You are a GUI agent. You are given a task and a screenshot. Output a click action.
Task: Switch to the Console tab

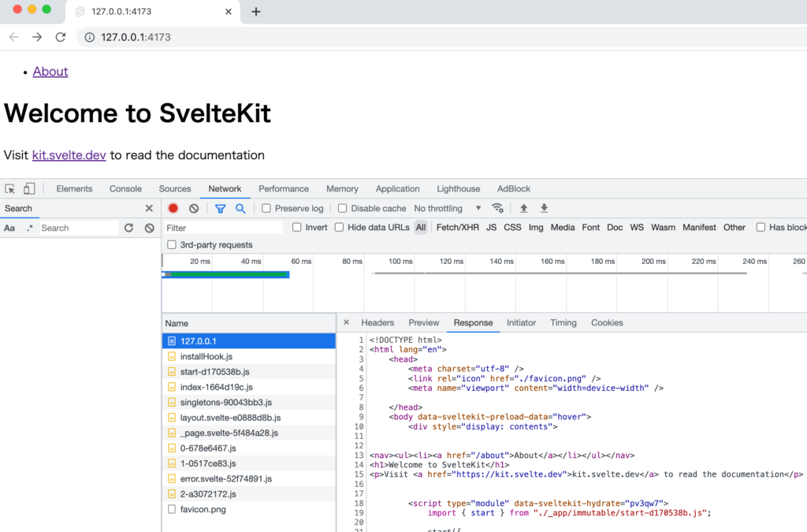pos(125,189)
